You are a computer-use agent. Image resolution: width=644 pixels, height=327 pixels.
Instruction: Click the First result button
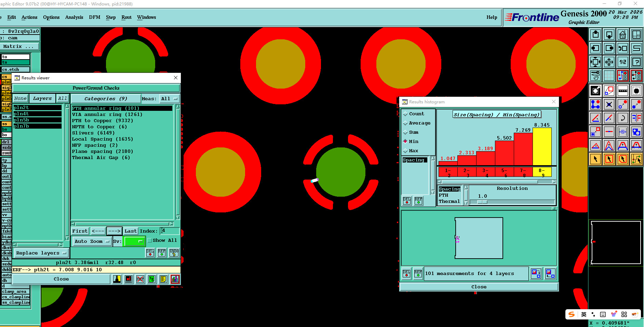pyautogui.click(x=80, y=231)
